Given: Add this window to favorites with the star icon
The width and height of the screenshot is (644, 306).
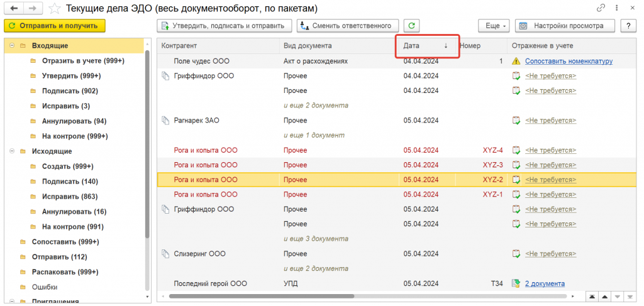Looking at the screenshot, I should [55, 9].
